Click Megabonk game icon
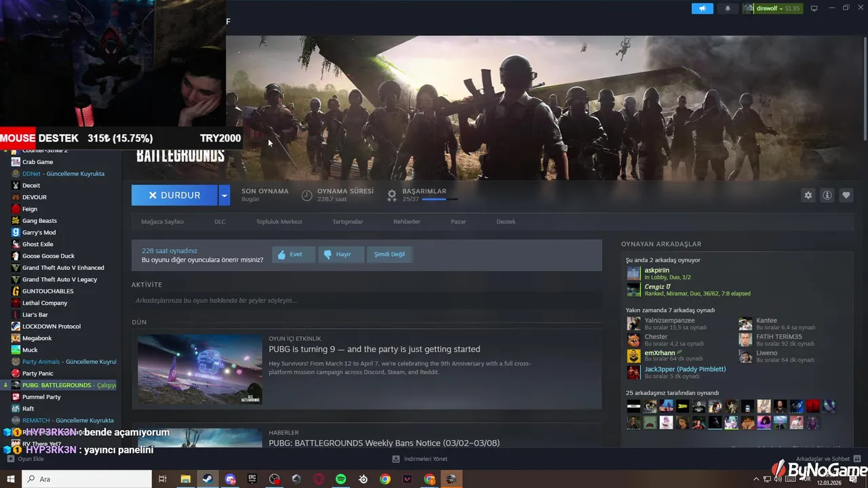Viewport: 868px width, 488px height. (16, 338)
